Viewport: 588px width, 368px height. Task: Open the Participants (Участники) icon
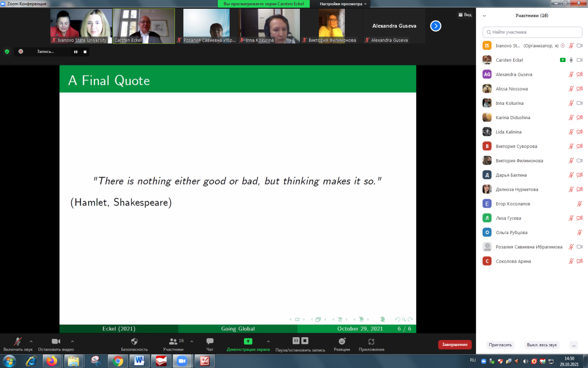pos(173,342)
